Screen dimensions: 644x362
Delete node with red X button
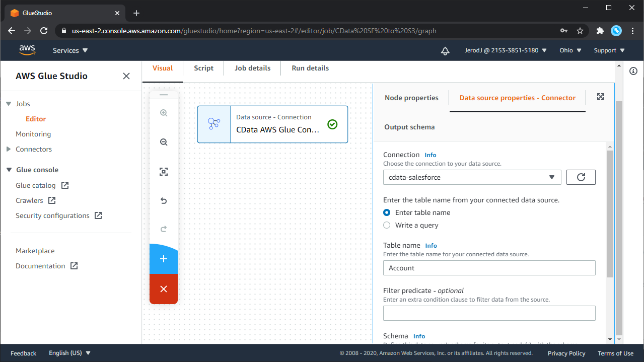pyautogui.click(x=164, y=289)
